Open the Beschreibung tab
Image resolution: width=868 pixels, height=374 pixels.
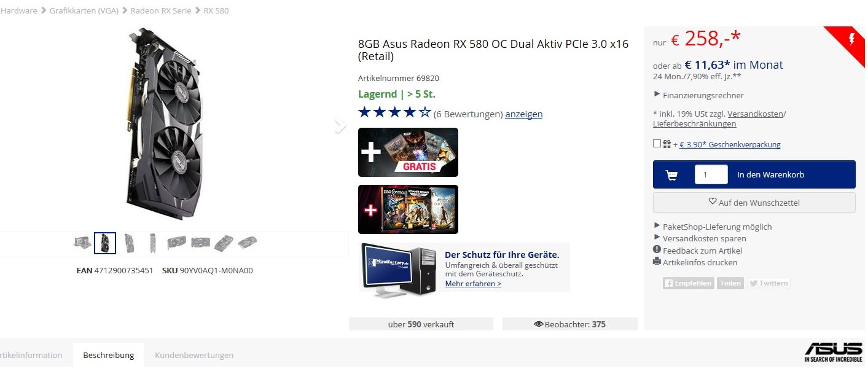(109, 355)
